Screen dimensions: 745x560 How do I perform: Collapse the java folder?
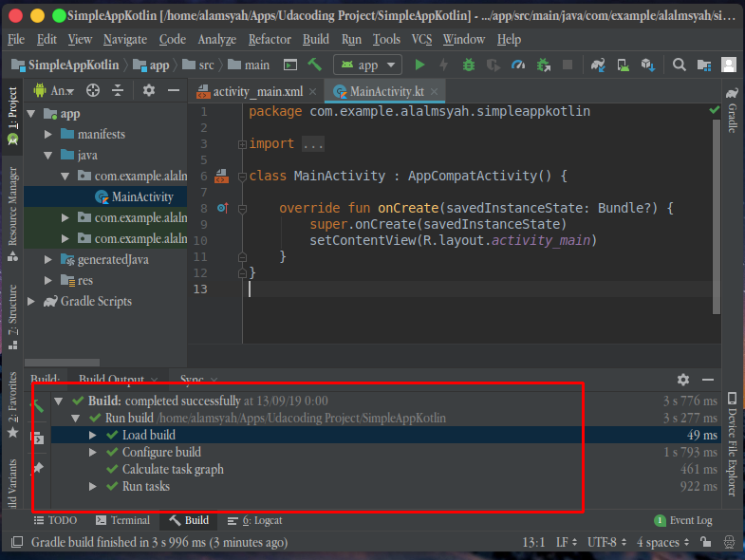[x=48, y=156]
